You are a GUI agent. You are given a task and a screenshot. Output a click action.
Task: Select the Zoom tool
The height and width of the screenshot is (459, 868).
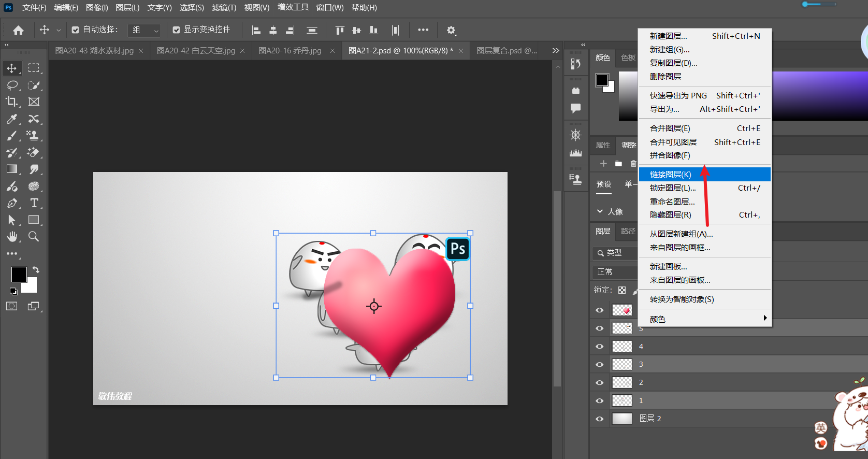click(x=34, y=237)
